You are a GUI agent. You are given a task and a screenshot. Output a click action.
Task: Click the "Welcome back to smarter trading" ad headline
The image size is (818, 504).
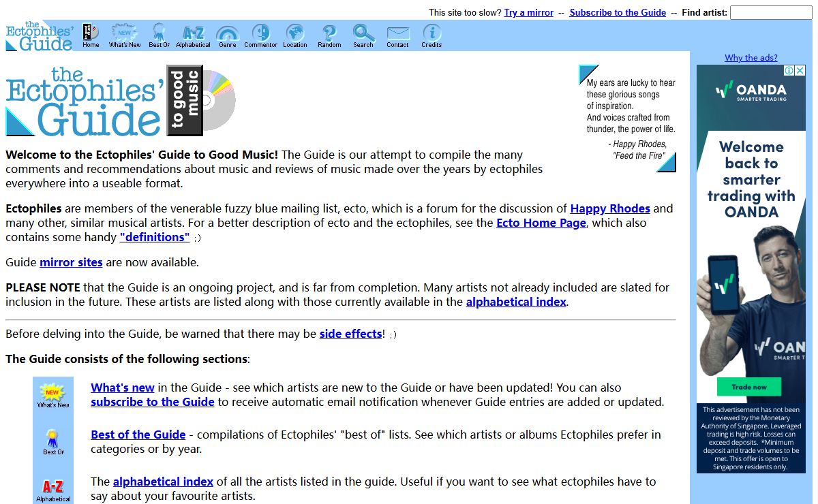pos(751,179)
